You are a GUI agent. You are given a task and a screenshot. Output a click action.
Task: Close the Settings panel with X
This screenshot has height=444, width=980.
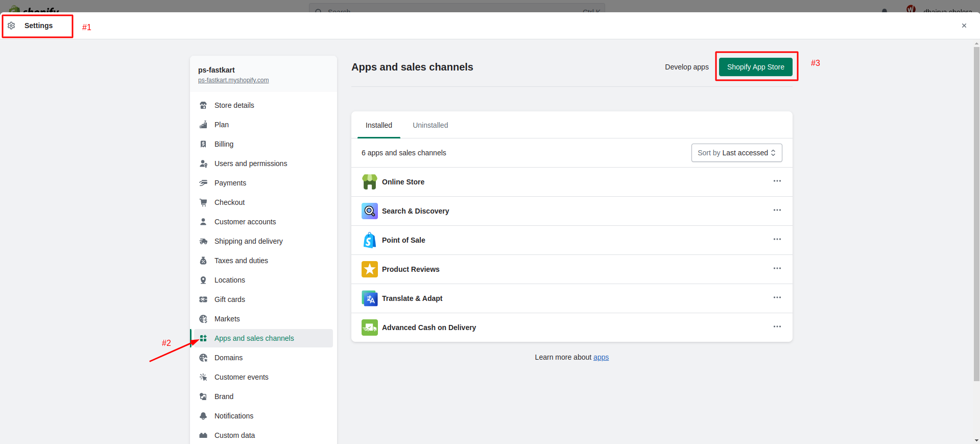tap(964, 26)
